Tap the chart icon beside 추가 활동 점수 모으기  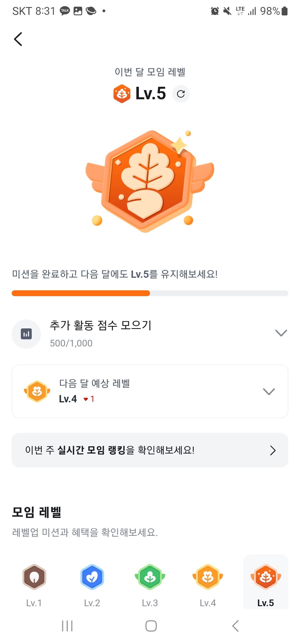pyautogui.click(x=26, y=334)
